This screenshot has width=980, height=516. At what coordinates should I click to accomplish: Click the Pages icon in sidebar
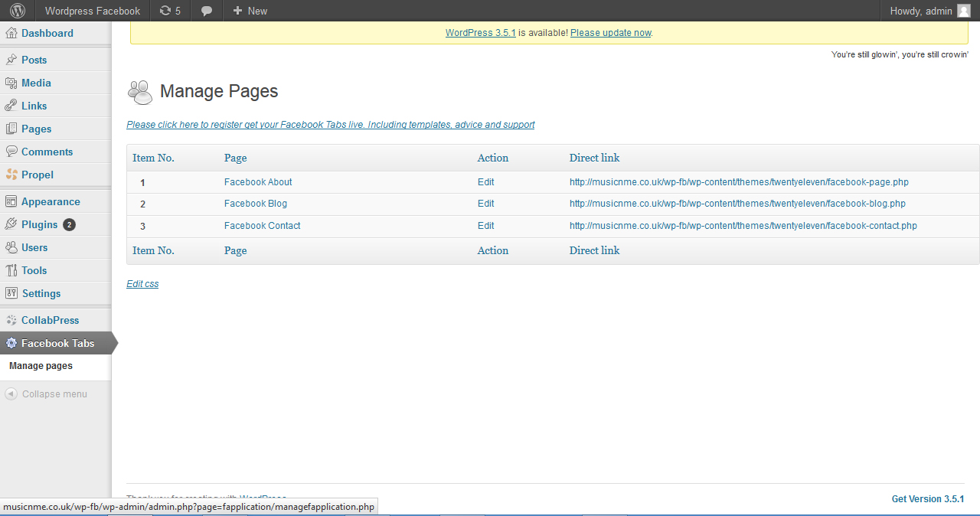pyautogui.click(x=11, y=129)
